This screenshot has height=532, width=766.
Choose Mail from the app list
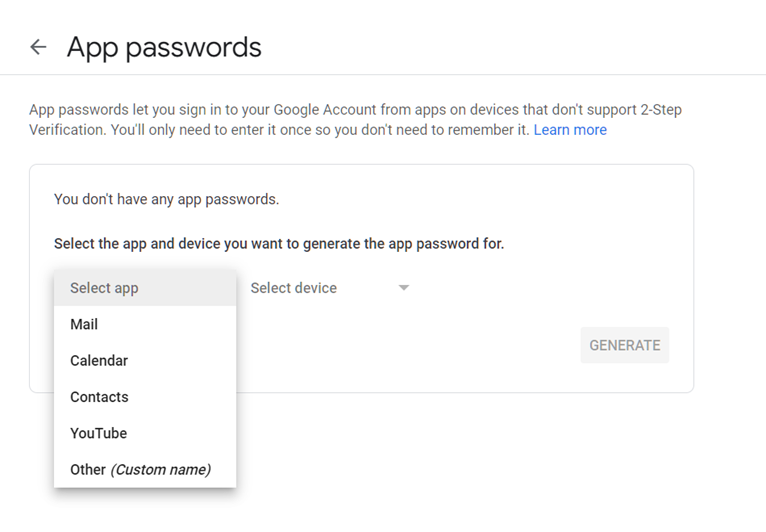pyautogui.click(x=145, y=324)
